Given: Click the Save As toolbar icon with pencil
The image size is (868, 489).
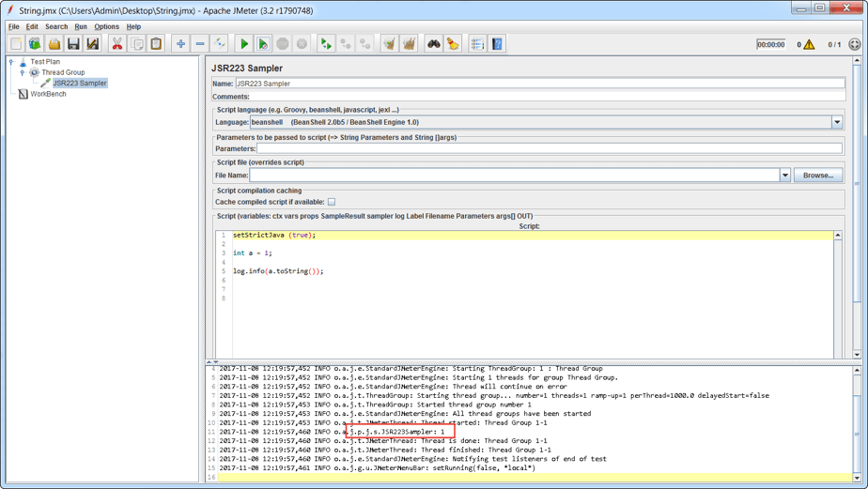Looking at the screenshot, I should pos(92,44).
